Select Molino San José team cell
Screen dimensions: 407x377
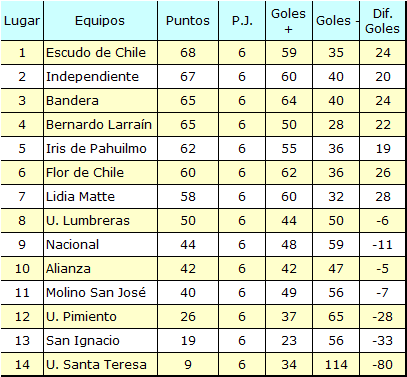[100, 293]
